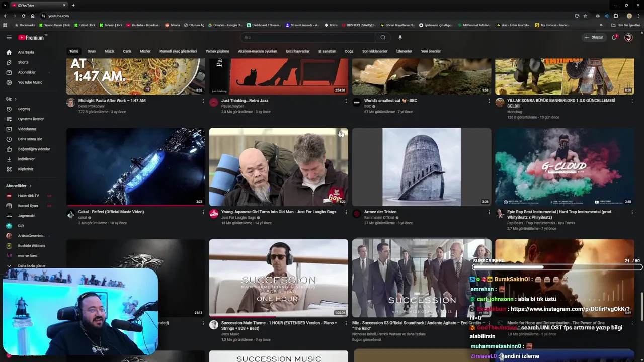Screen dimensions: 644x362
Task: Open Rammstein Official channel link
Action: tap(379, 218)
